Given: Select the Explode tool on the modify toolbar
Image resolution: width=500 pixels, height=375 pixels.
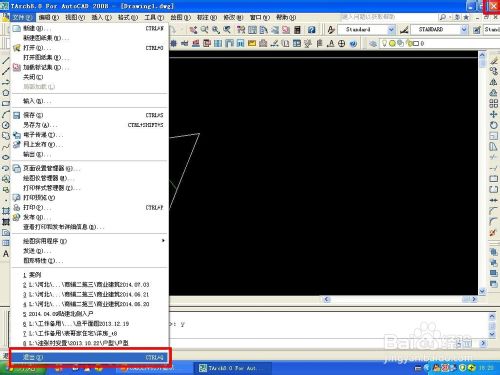Looking at the screenshot, I should [x=494, y=232].
